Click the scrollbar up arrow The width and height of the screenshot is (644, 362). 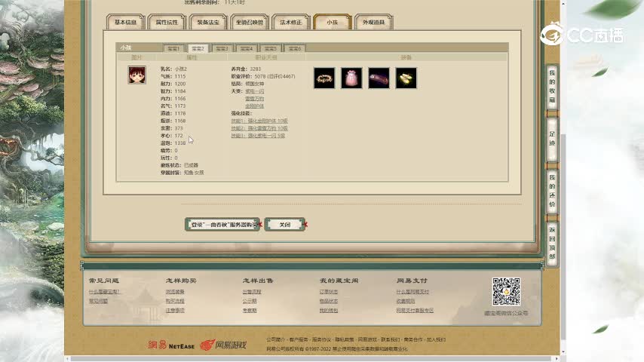pos(563,3)
